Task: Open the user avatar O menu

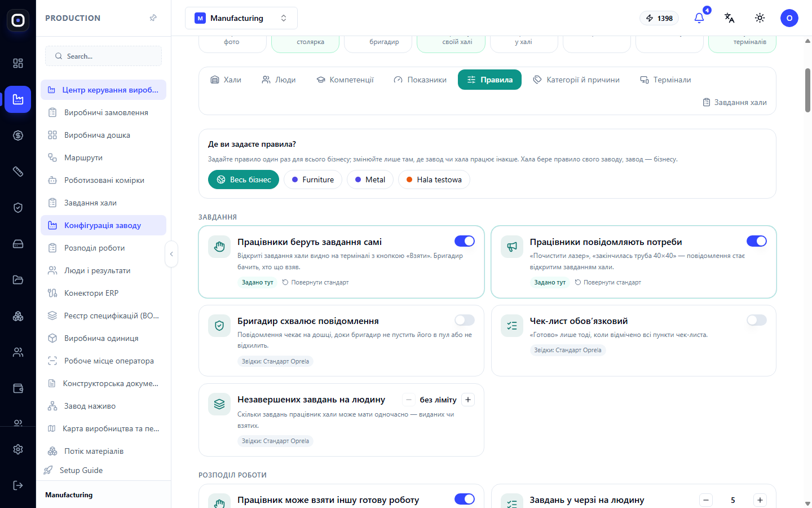Action: 789,18
